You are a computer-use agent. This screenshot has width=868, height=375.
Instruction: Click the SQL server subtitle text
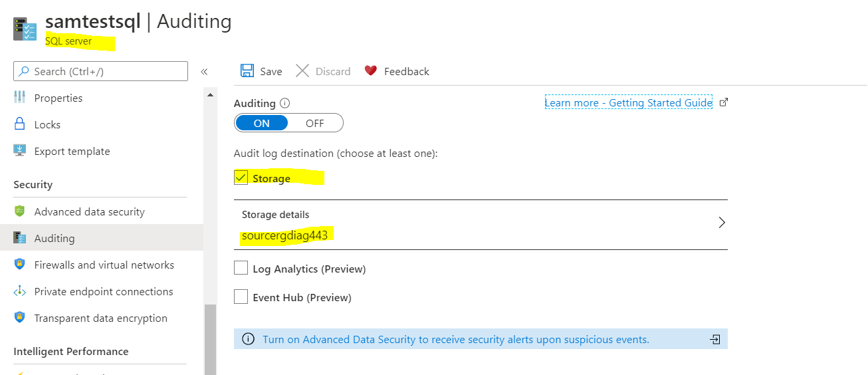(68, 41)
